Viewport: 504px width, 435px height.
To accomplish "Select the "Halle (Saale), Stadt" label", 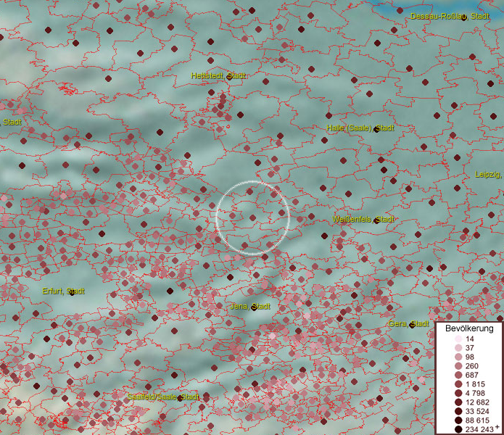I will 360,128.
